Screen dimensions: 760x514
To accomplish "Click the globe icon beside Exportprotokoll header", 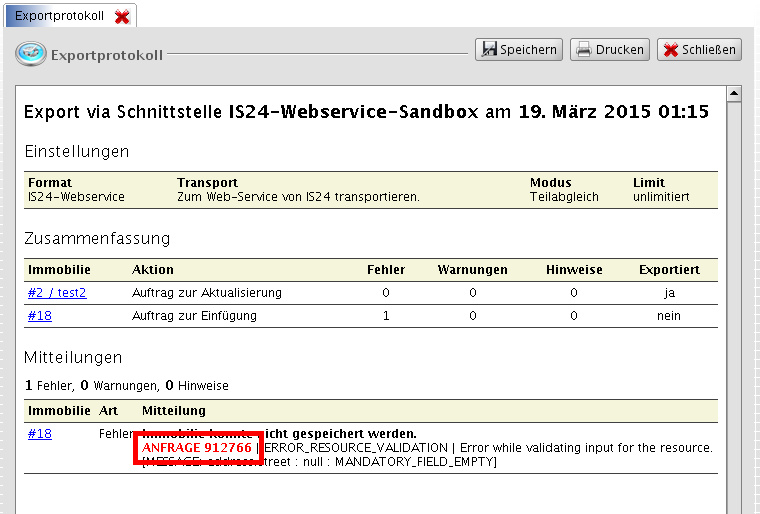I will point(30,53).
